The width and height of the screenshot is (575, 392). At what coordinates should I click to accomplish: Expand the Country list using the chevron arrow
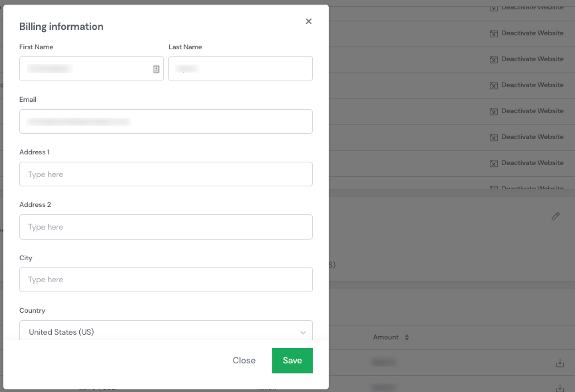(x=303, y=332)
